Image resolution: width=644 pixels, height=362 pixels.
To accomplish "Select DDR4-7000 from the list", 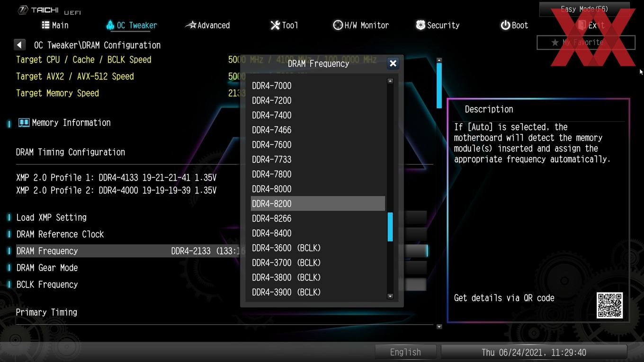I will coord(318,86).
